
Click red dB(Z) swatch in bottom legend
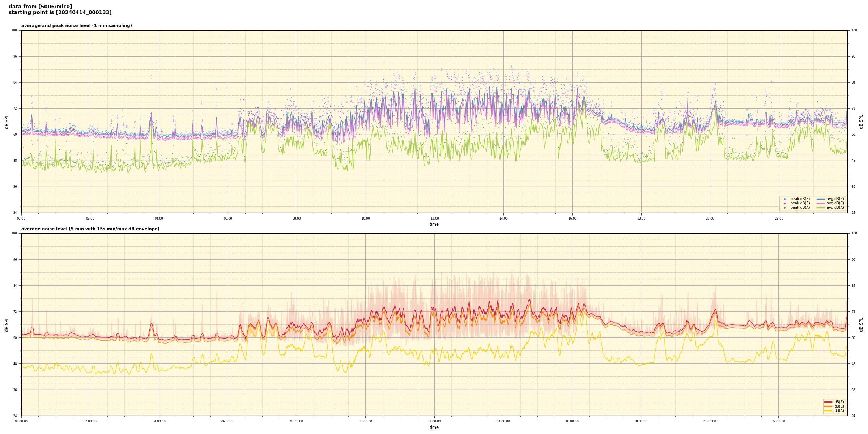pyautogui.click(x=828, y=402)
